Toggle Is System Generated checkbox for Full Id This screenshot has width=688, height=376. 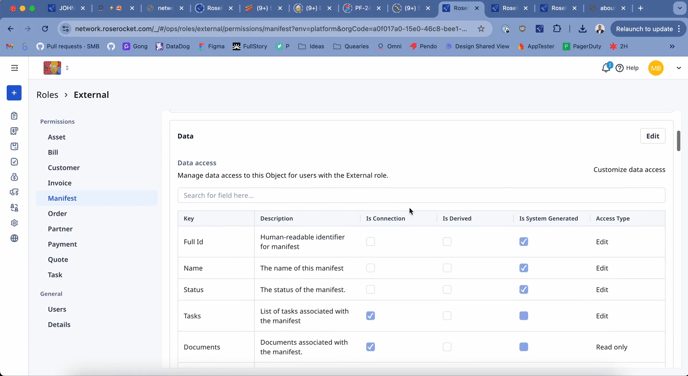[x=523, y=242]
